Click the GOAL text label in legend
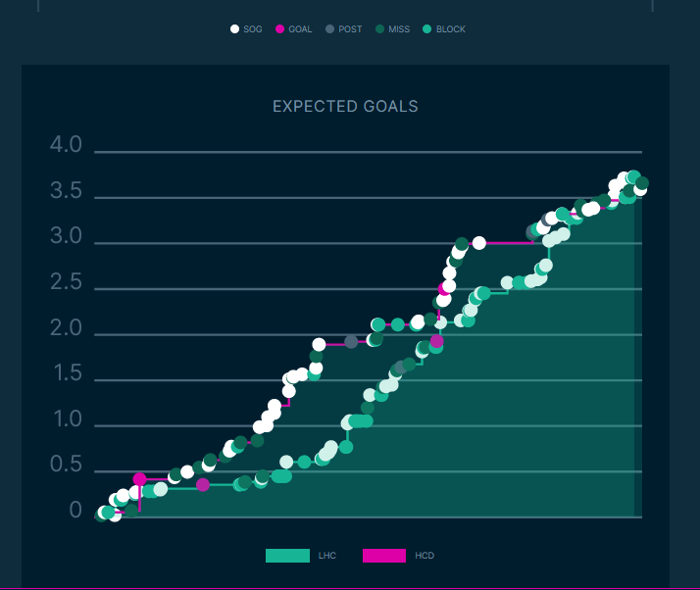This screenshot has height=590, width=700. (300, 29)
